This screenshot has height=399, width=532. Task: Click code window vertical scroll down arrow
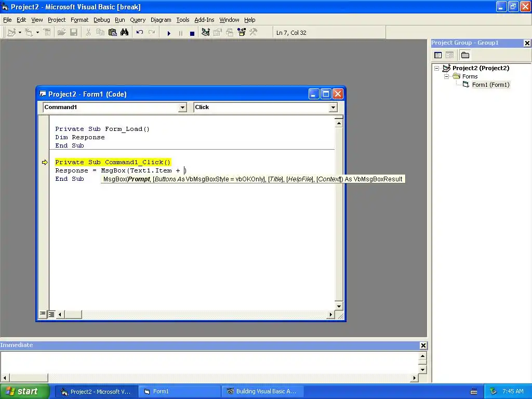pyautogui.click(x=339, y=306)
